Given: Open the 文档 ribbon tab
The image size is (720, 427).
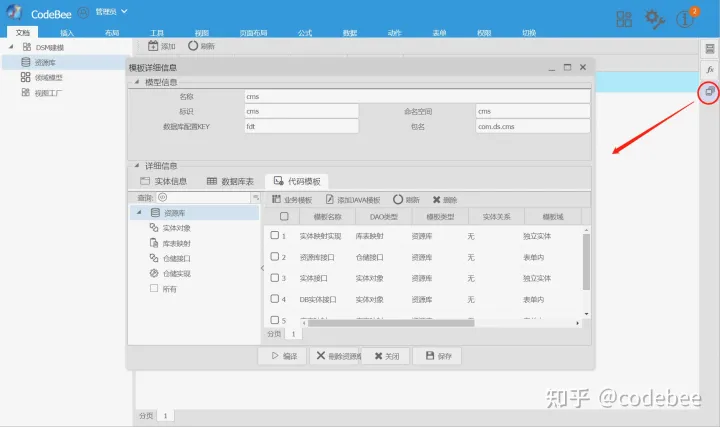Looking at the screenshot, I should pos(22,33).
